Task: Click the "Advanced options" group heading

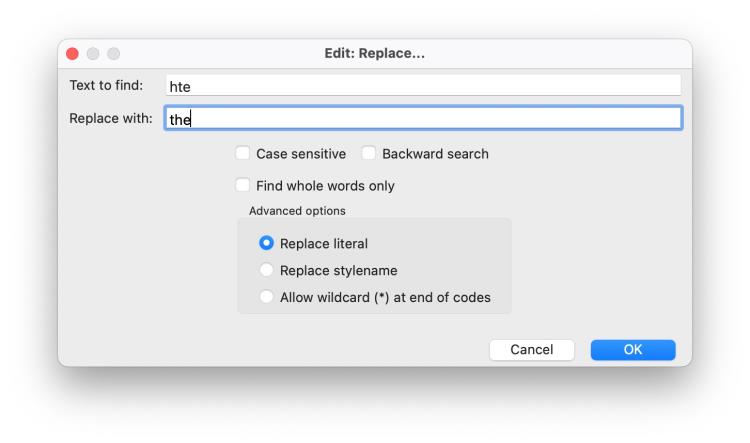Action: pyautogui.click(x=298, y=211)
